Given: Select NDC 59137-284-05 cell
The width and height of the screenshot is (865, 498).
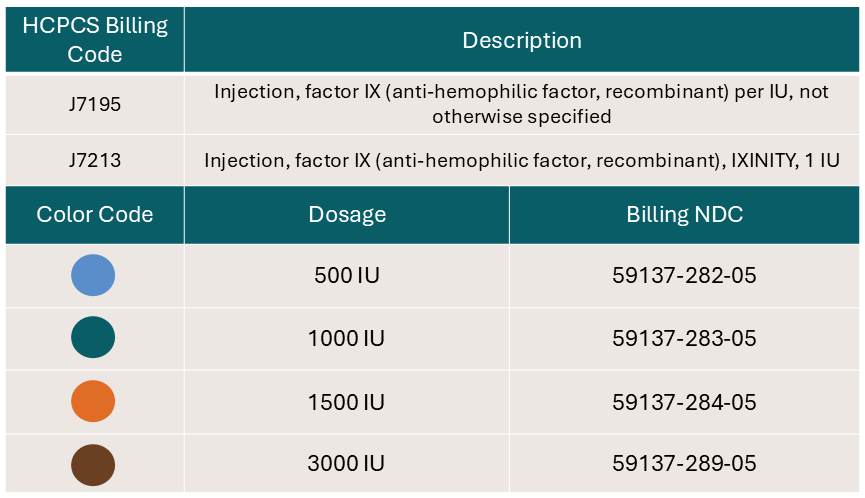Looking at the screenshot, I should click(x=685, y=401).
